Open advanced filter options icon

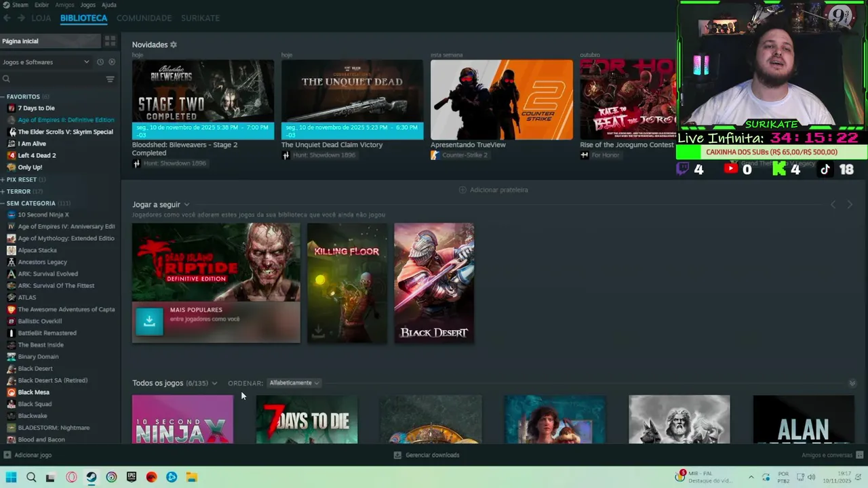tap(111, 79)
